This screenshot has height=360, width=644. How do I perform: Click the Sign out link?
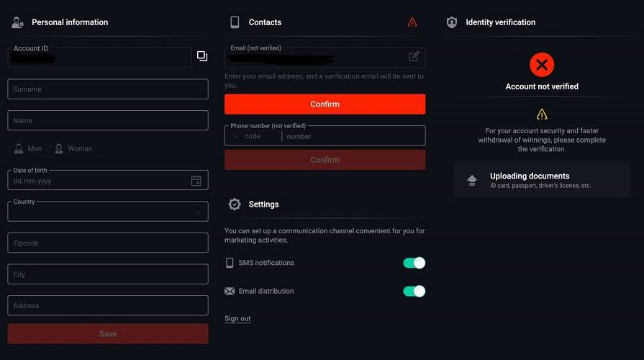pos(237,319)
